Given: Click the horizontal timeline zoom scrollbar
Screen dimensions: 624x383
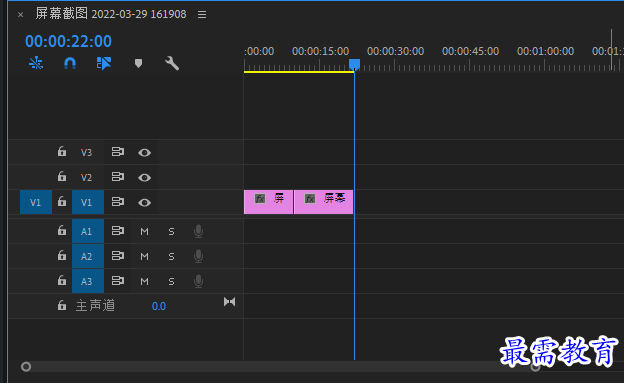Looking at the screenshot, I should coord(281,367).
